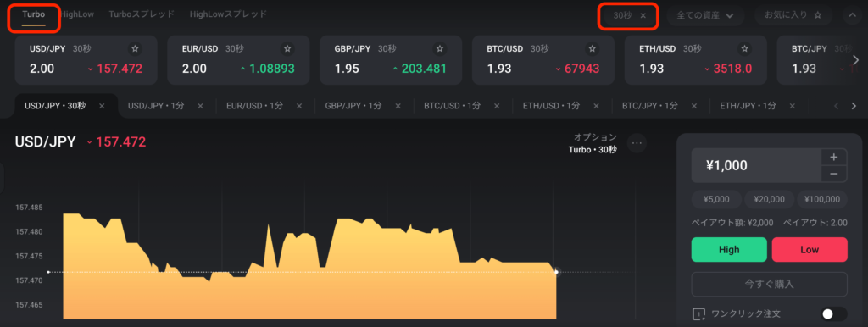Favorite the GBP/JPY card star
The image size is (868, 327).
tap(440, 48)
